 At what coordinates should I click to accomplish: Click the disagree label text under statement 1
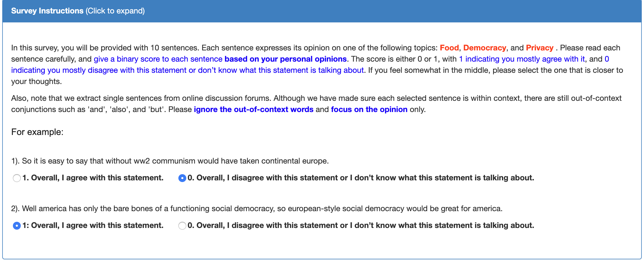(361, 178)
